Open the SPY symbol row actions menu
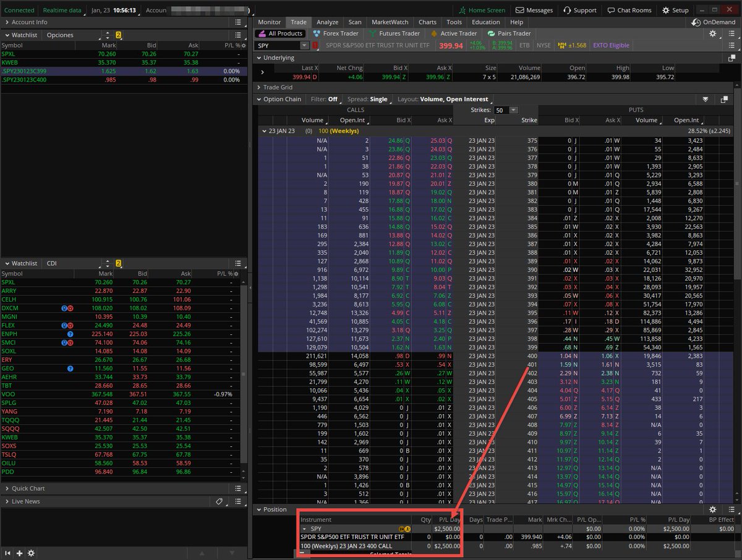This screenshot has height=560, width=742. (732, 46)
